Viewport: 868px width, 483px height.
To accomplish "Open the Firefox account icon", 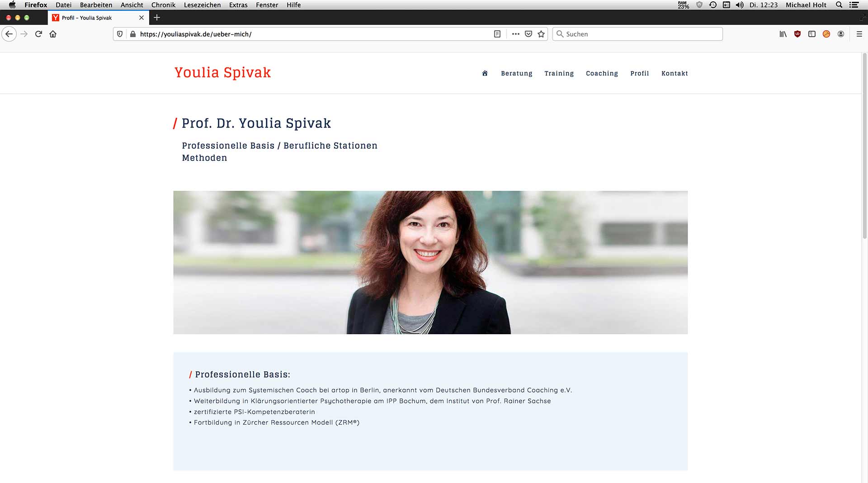I will point(841,34).
